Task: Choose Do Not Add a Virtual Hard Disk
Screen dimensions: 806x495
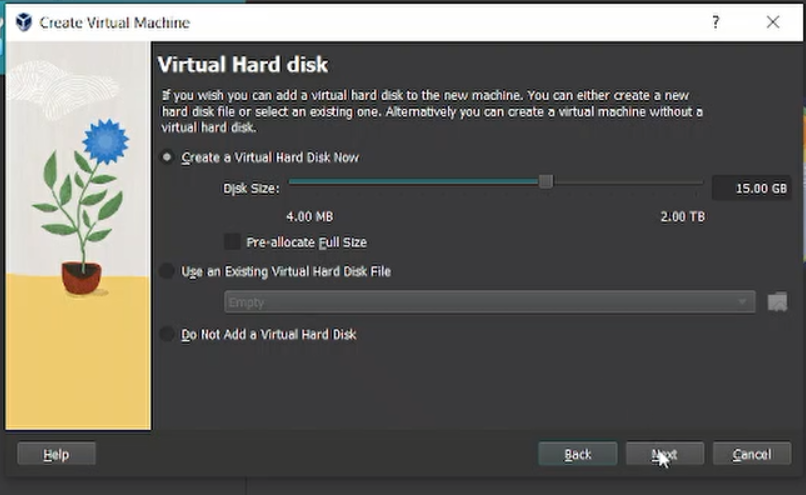Action: pos(167,335)
